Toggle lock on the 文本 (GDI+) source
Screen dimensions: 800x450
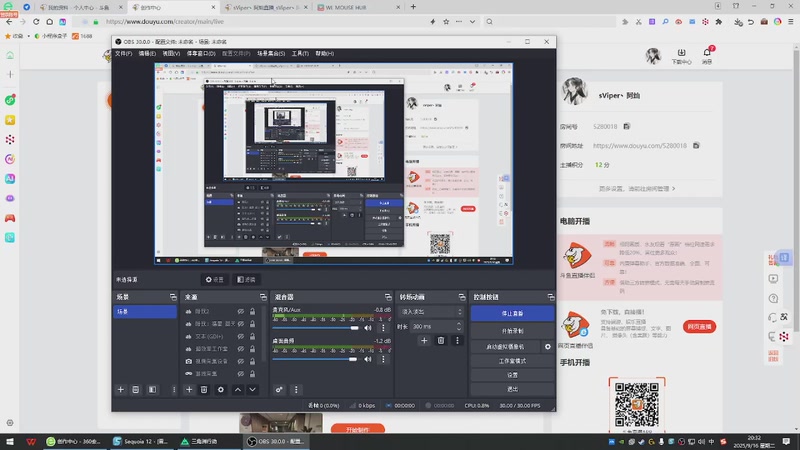coord(252,336)
